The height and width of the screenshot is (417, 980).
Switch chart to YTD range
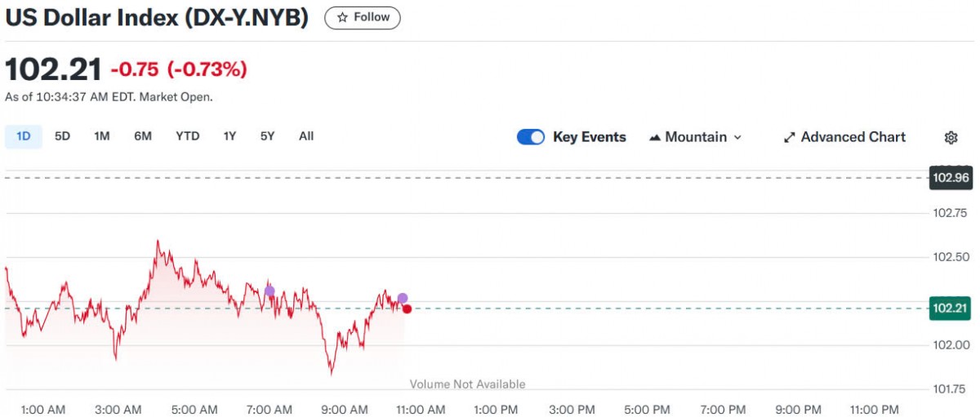(187, 136)
